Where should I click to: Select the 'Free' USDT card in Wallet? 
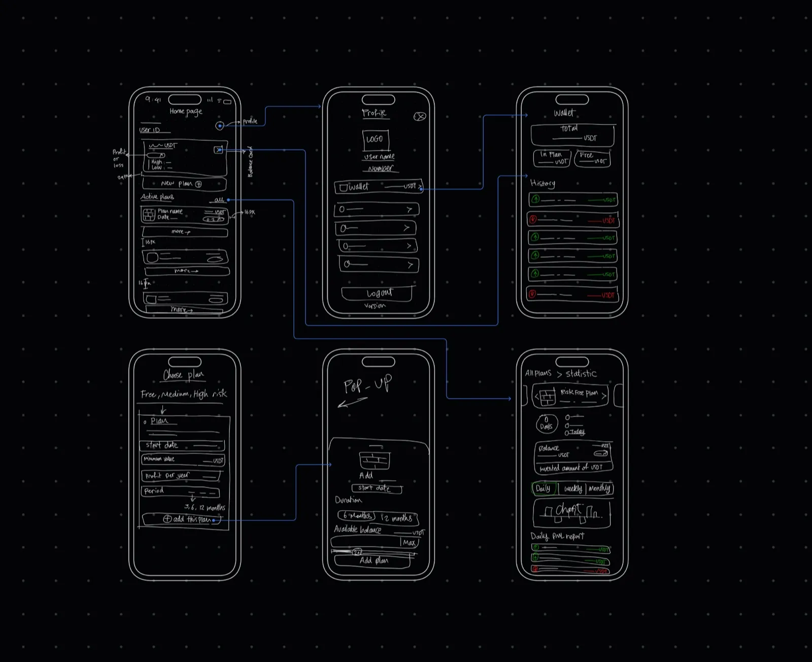tap(592, 158)
